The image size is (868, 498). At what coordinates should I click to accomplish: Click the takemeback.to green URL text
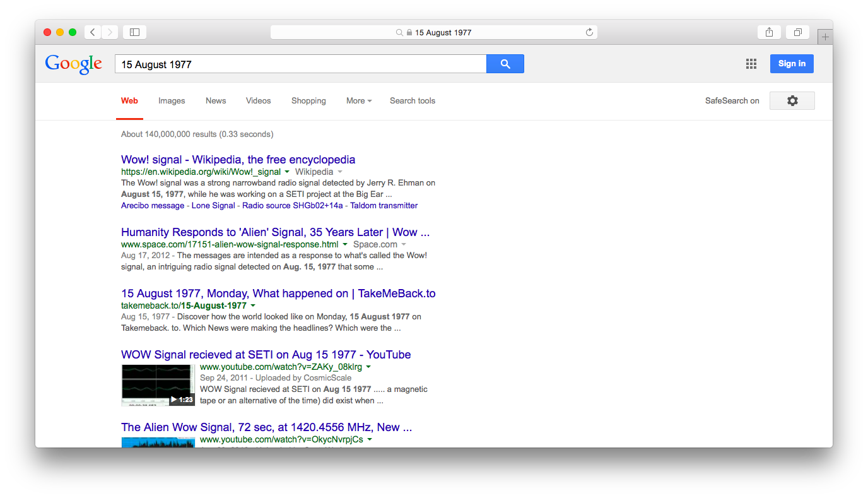(184, 305)
